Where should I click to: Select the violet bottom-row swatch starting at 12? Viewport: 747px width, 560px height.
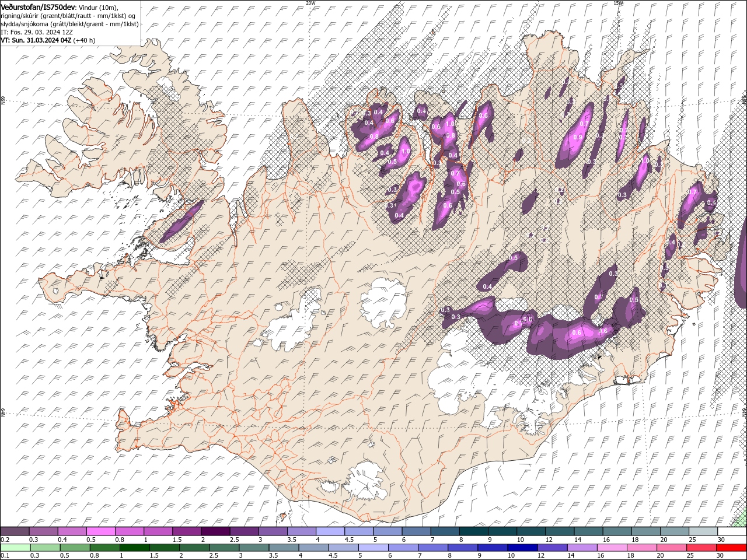click(x=552, y=548)
